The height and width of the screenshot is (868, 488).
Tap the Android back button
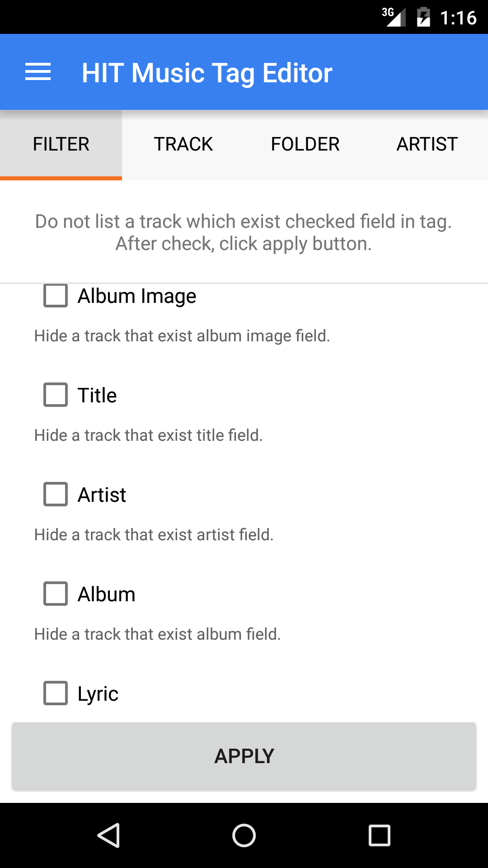pos(108,835)
